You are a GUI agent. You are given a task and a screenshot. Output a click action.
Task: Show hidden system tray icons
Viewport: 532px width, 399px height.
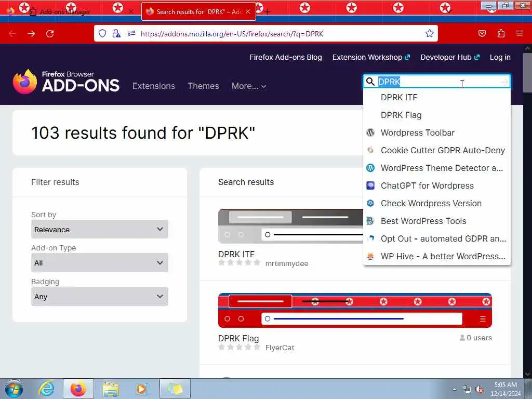(x=454, y=390)
